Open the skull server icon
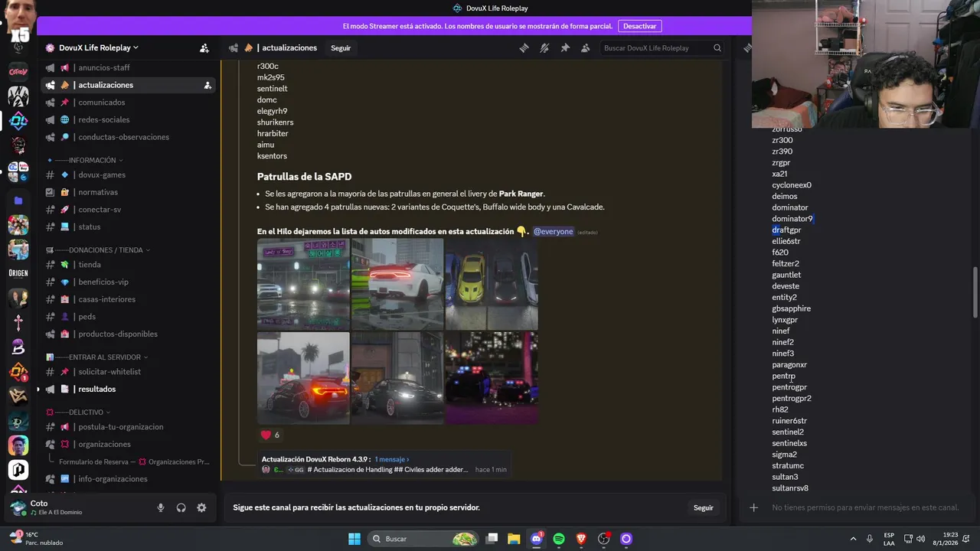This screenshot has height=551, width=980. tap(18, 145)
